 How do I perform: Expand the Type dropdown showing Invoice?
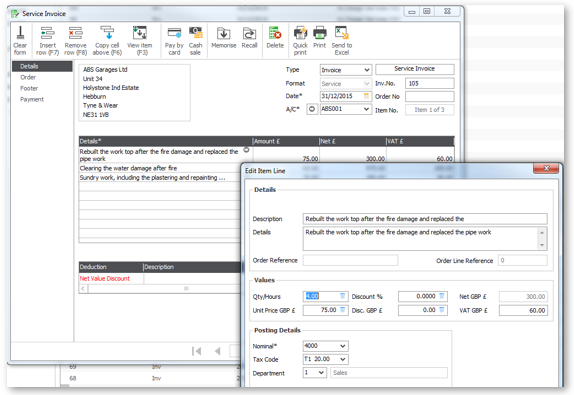[x=367, y=70]
